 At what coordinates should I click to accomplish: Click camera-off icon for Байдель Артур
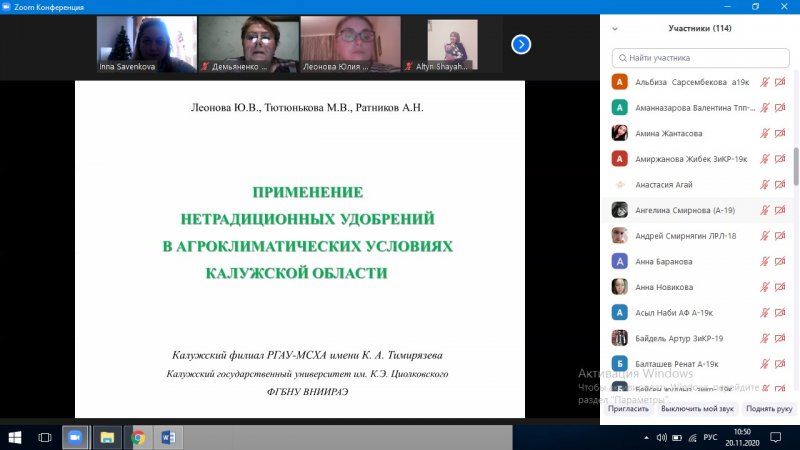[780, 338]
